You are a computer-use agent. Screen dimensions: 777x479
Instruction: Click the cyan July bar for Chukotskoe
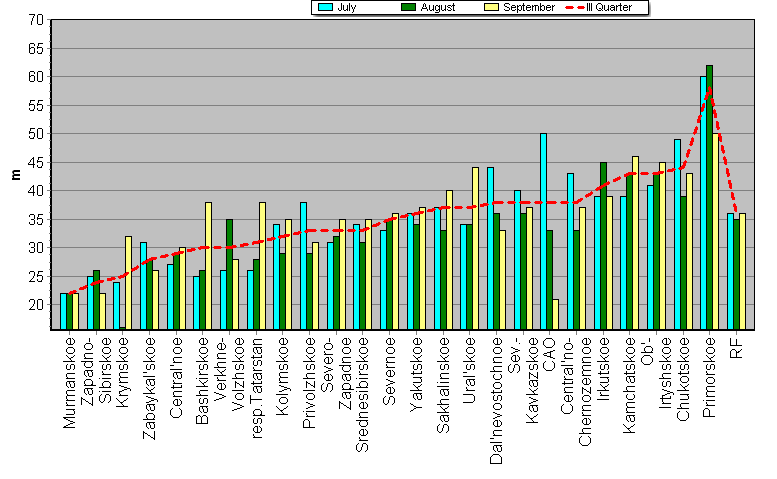tap(677, 234)
